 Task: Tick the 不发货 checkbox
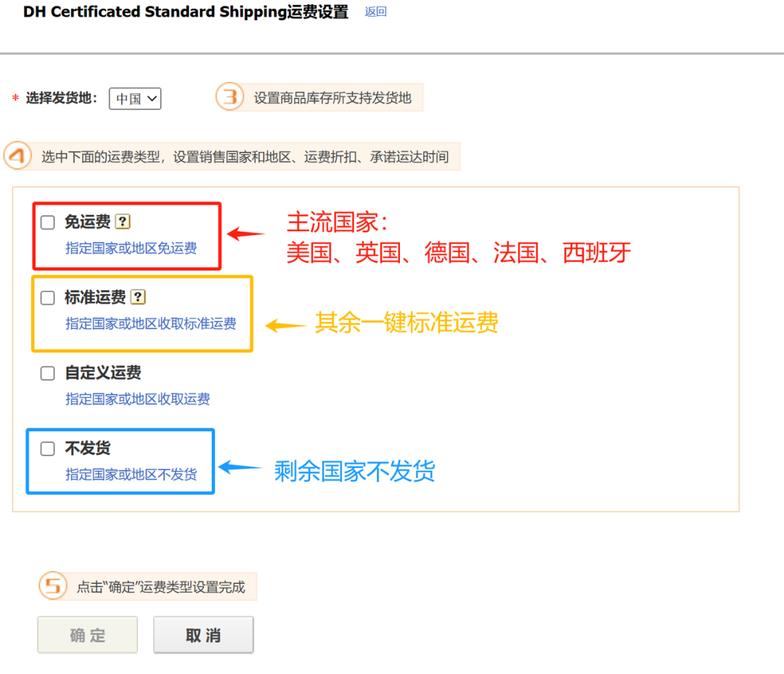point(47,448)
